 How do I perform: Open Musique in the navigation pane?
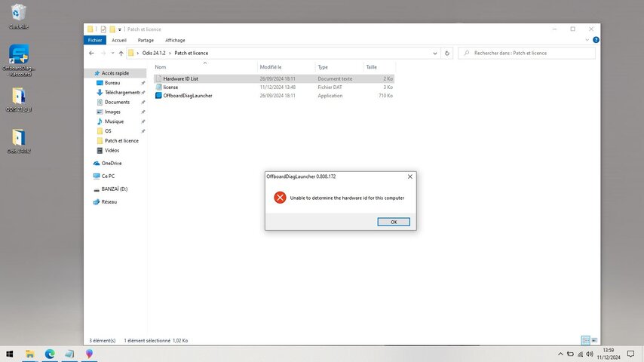(114, 121)
